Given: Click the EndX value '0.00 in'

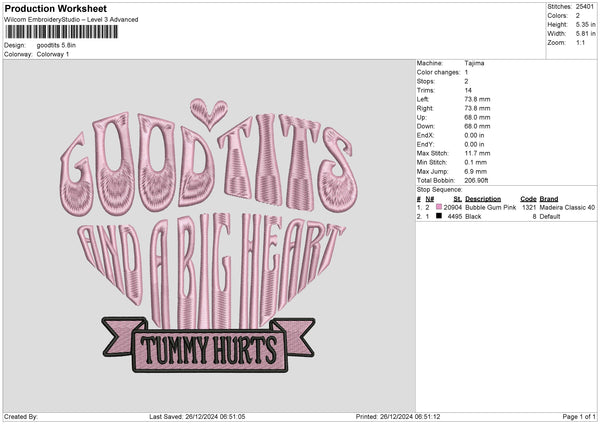Looking at the screenshot, I should [474, 135].
